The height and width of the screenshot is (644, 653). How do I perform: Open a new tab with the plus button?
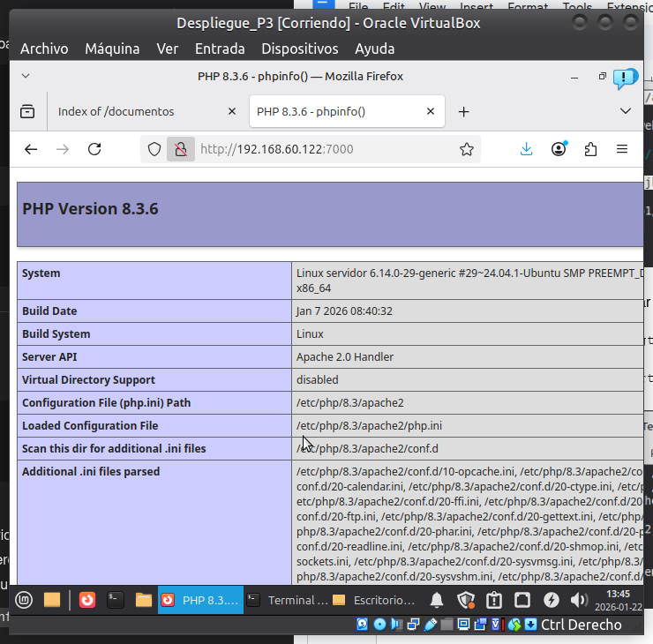(463, 111)
